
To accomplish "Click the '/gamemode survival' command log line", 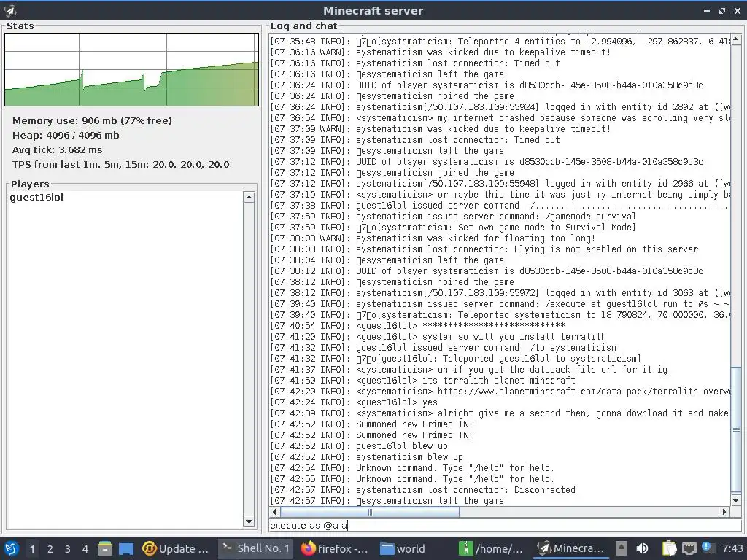I will [x=453, y=216].
